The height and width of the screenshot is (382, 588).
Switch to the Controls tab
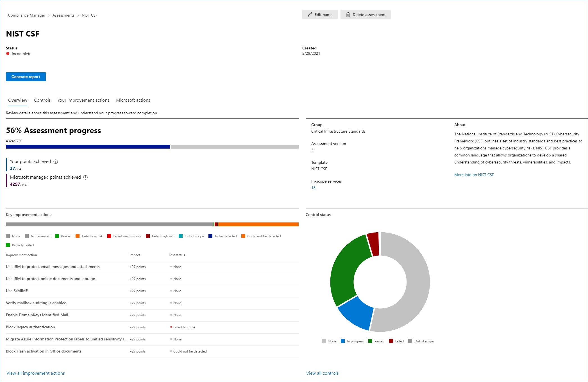click(x=42, y=100)
